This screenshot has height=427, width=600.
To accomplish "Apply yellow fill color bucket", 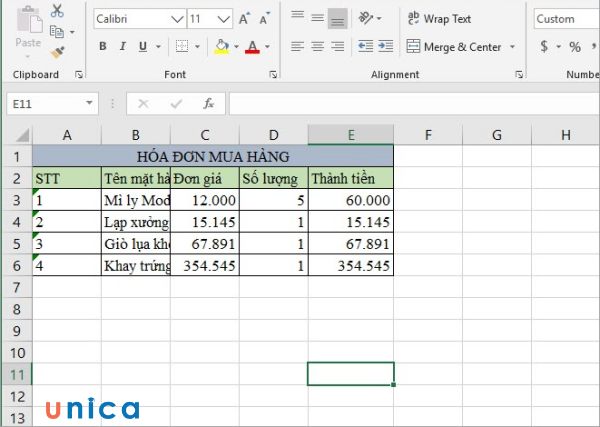I will (x=222, y=46).
